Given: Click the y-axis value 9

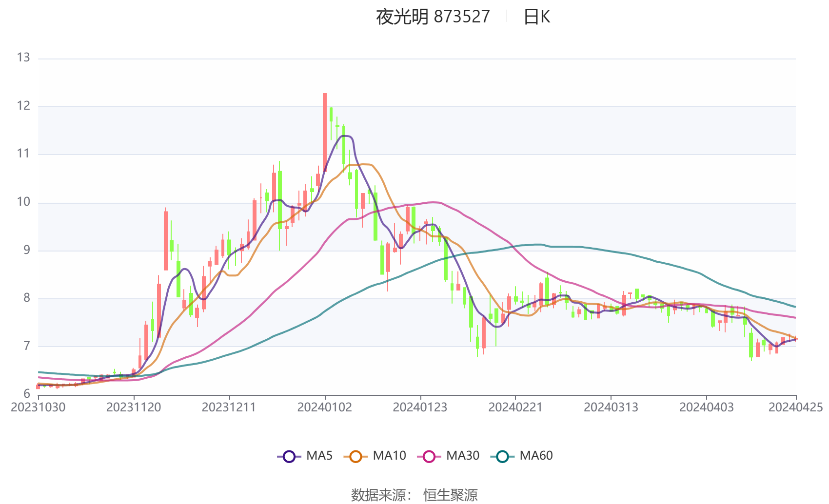Looking at the screenshot, I should (x=27, y=250).
